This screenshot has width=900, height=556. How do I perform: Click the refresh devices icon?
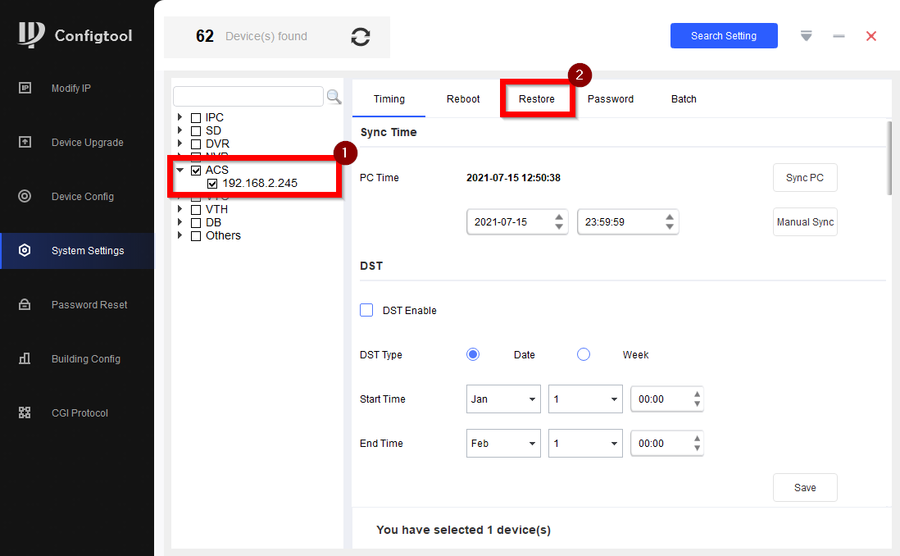pyautogui.click(x=361, y=36)
